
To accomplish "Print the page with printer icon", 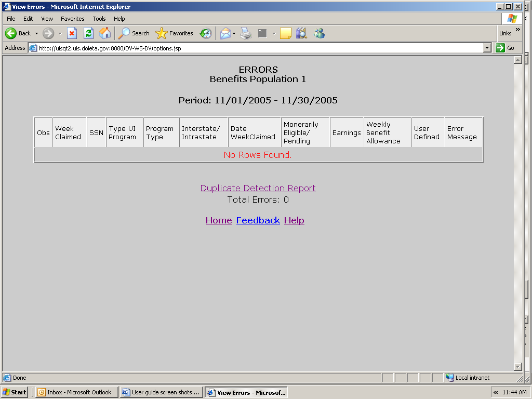I will [246, 33].
